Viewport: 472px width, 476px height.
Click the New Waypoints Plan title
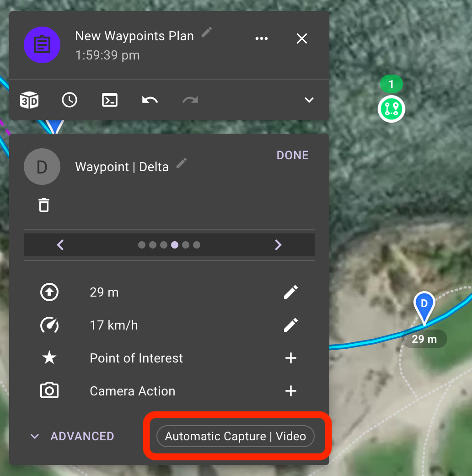[x=134, y=36]
